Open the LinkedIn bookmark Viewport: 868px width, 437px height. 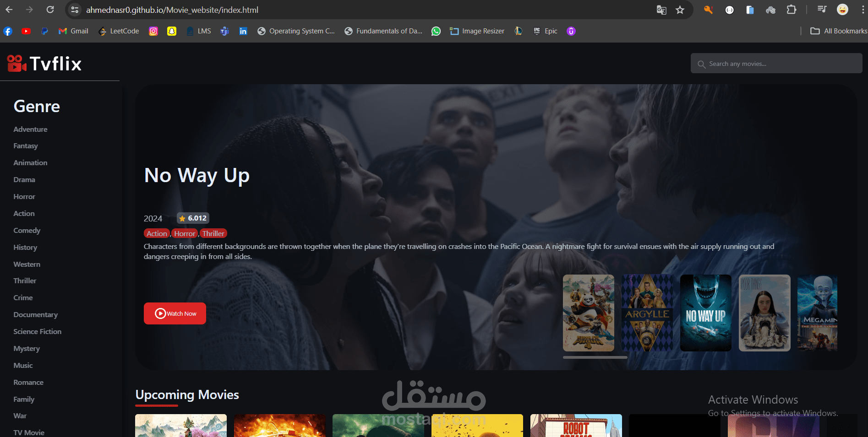click(x=243, y=31)
